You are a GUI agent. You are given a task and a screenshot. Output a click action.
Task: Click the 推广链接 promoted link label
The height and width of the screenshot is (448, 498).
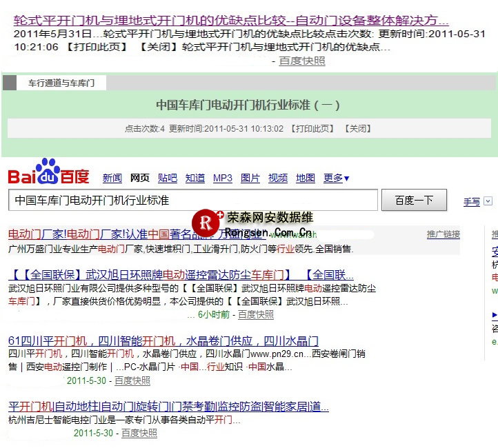[x=443, y=234]
